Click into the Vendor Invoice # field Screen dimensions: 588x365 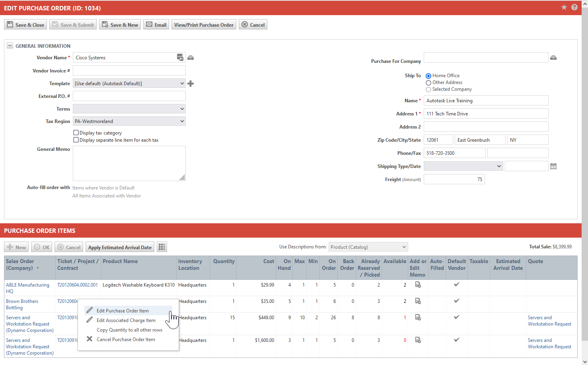coord(129,71)
